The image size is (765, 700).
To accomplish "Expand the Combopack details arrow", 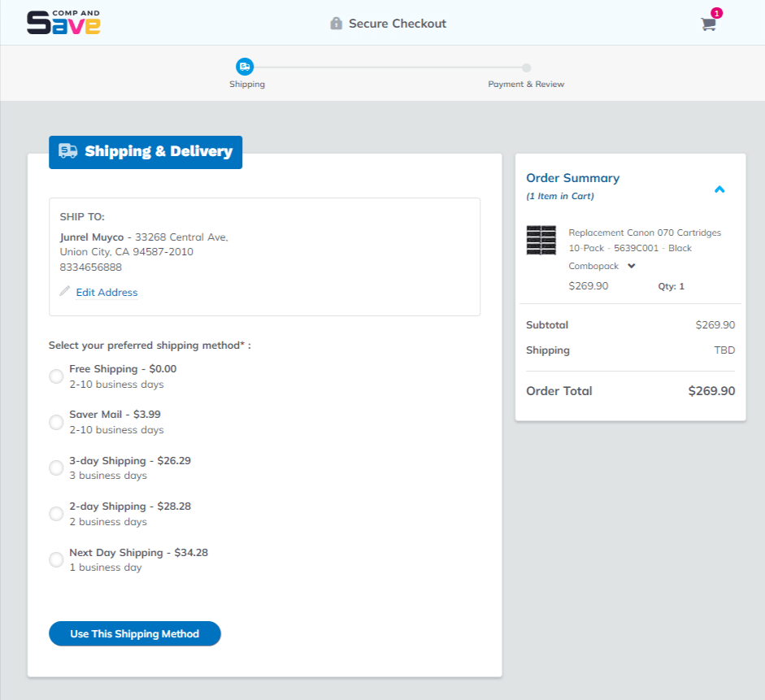I will coord(632,266).
